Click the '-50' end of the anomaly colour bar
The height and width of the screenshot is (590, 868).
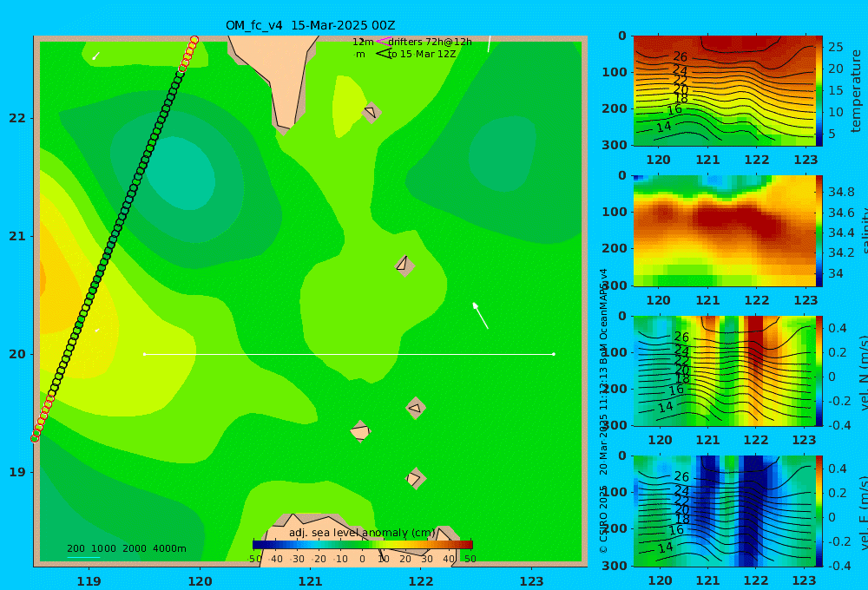coord(253,559)
